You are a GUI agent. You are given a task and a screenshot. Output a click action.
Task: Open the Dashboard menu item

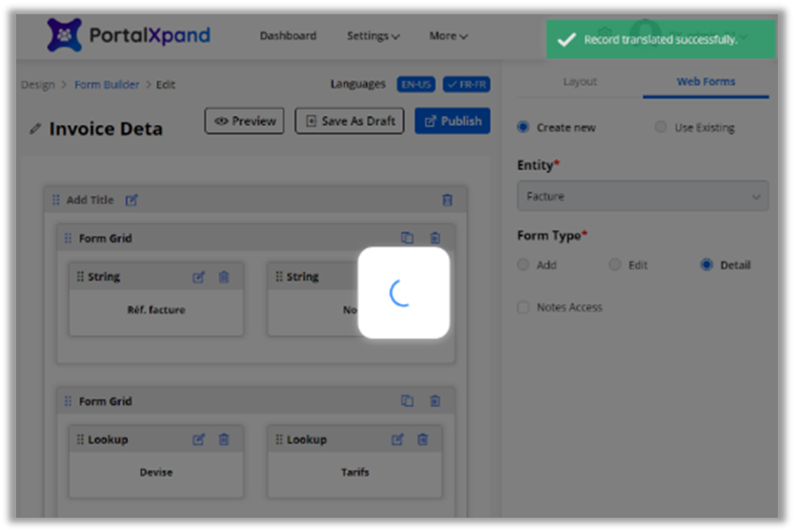(288, 36)
